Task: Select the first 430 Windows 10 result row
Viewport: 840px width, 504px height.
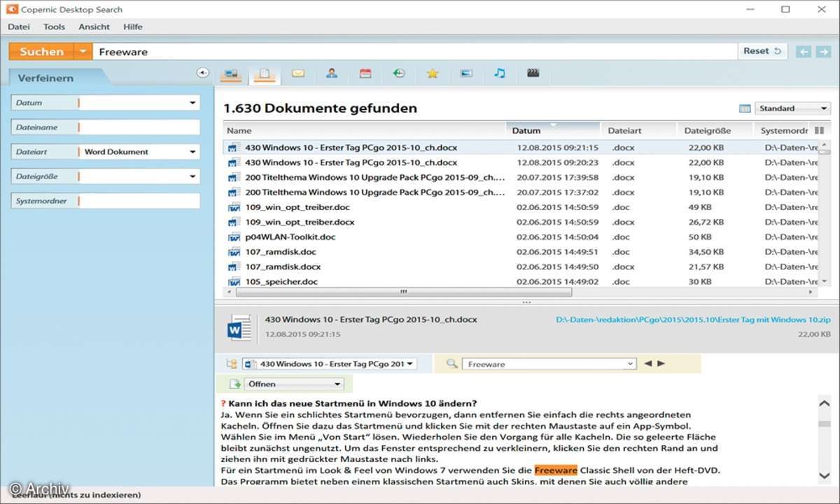Action: (521, 148)
